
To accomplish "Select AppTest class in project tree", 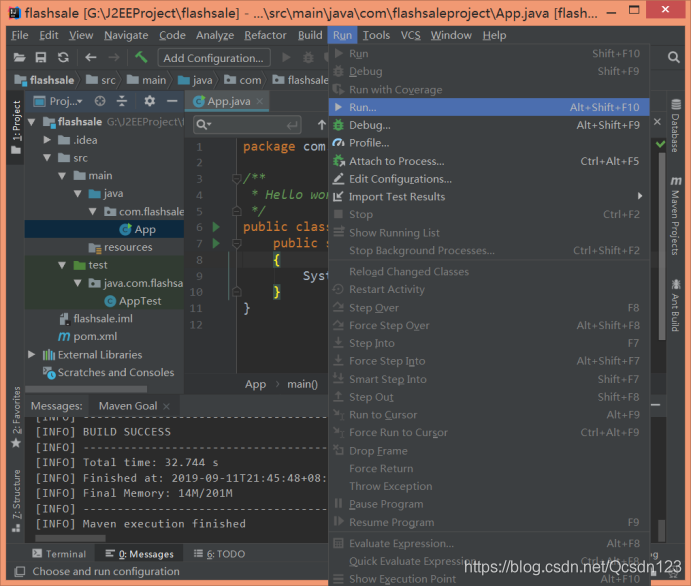I will pyautogui.click(x=133, y=301).
